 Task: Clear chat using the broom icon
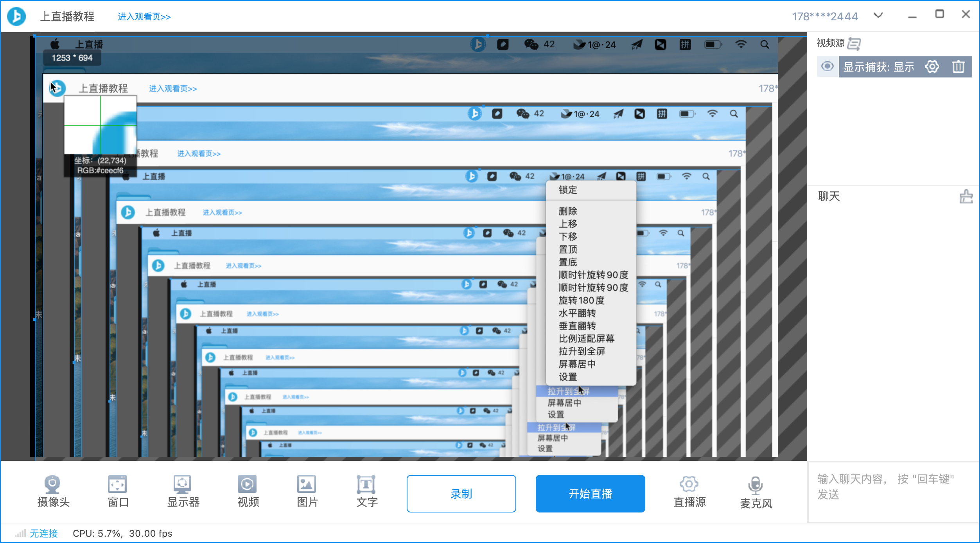coord(966,196)
